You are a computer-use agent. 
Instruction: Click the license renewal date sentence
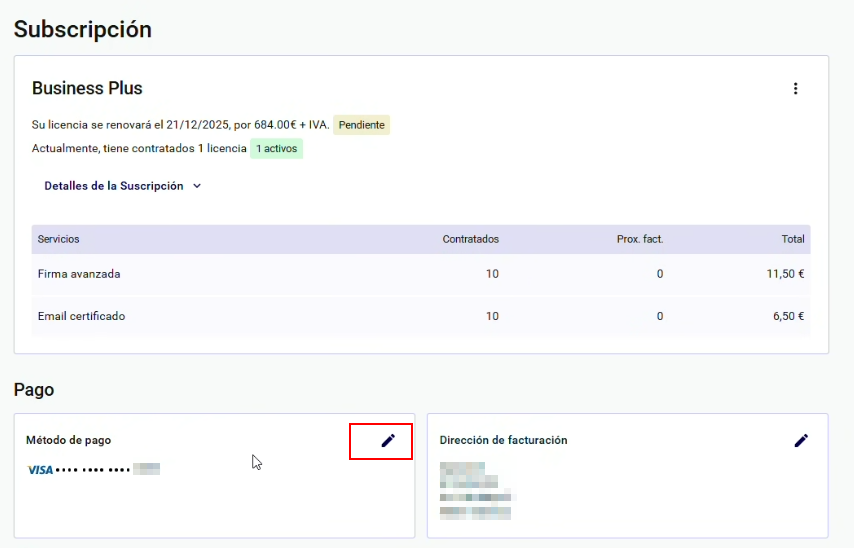pyautogui.click(x=181, y=125)
